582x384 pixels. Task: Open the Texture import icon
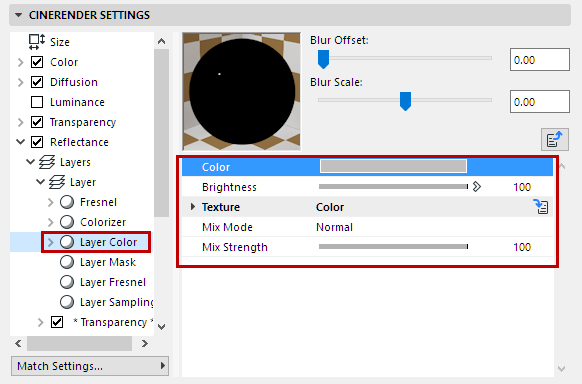point(541,207)
